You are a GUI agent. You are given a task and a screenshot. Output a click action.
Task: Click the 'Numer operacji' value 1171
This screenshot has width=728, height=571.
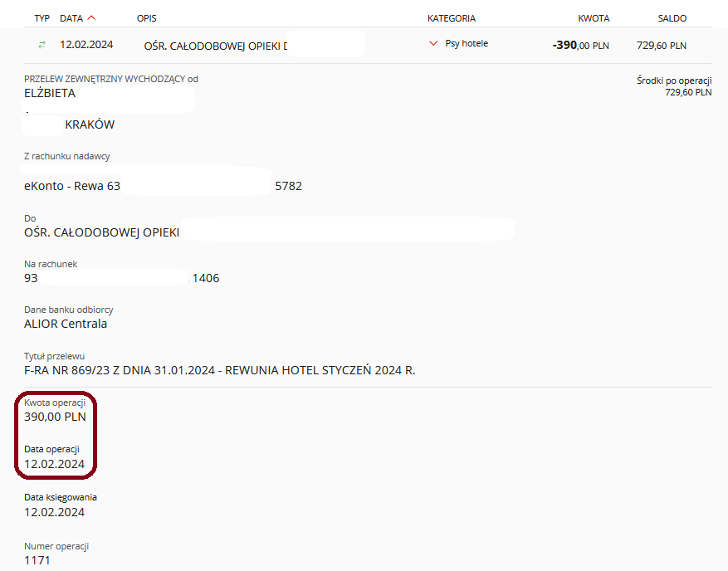tap(37, 561)
